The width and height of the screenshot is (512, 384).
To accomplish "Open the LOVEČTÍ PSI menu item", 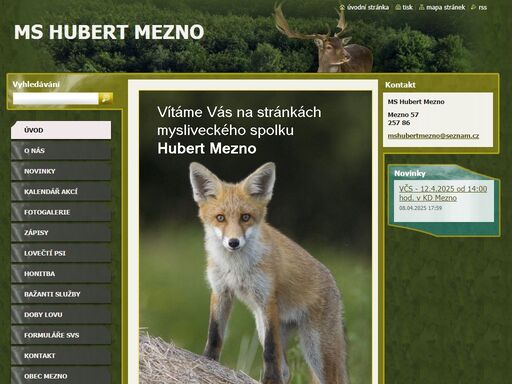I will (61, 253).
